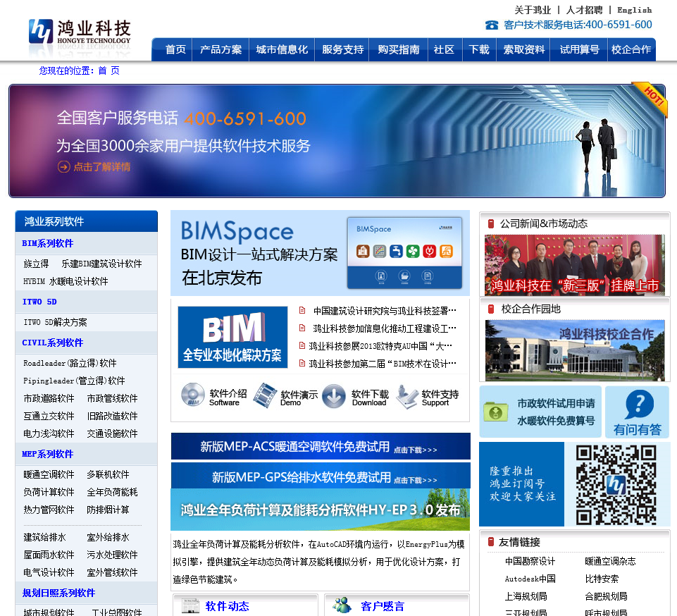Viewport: 677px width, 616px height.
Task: Click the 人才招聘 top link
Action: [x=584, y=10]
